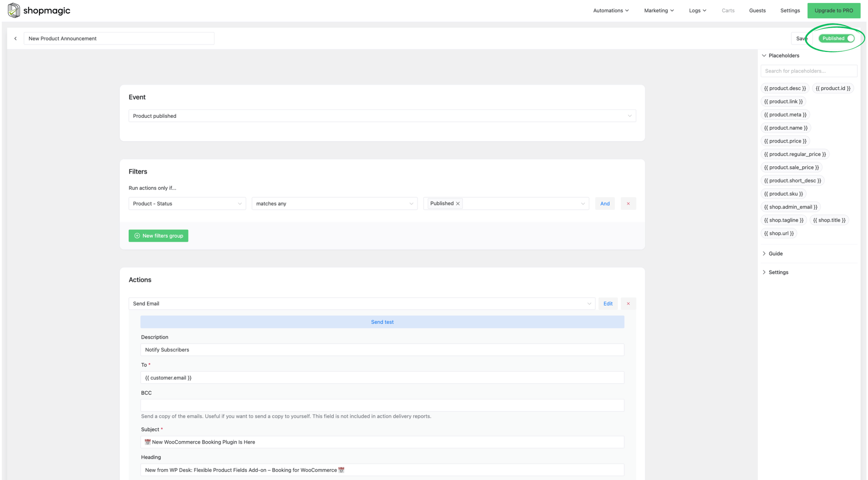The width and height of the screenshot is (868, 480).
Task: Click the search for placeholders field
Action: (809, 71)
